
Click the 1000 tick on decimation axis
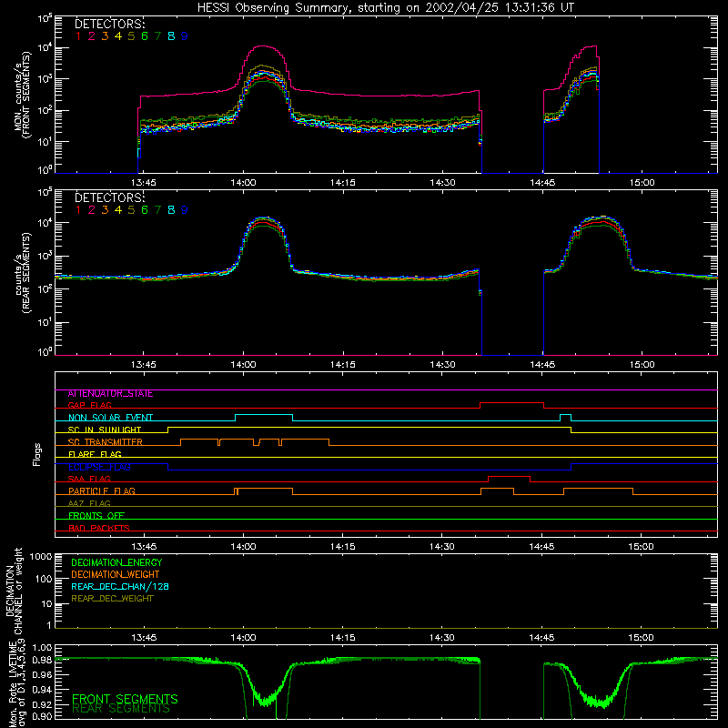coord(41,557)
